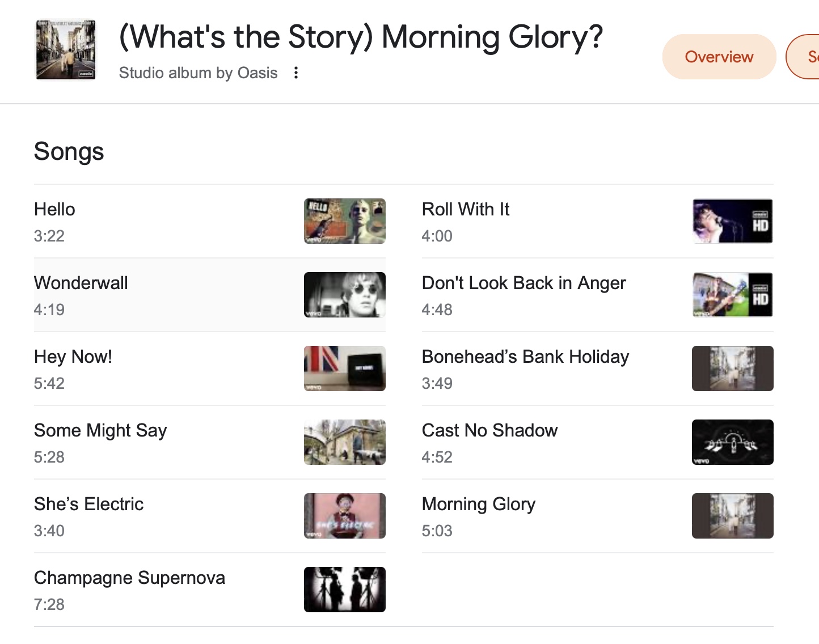The width and height of the screenshot is (819, 644).
Task: Open the three-dot menu beside Oasis
Action: pyautogui.click(x=295, y=73)
